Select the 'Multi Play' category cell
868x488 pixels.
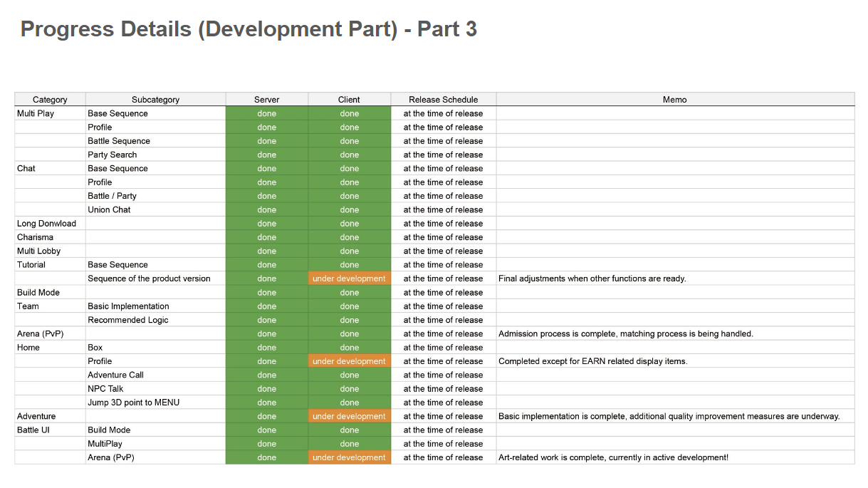click(x=50, y=113)
